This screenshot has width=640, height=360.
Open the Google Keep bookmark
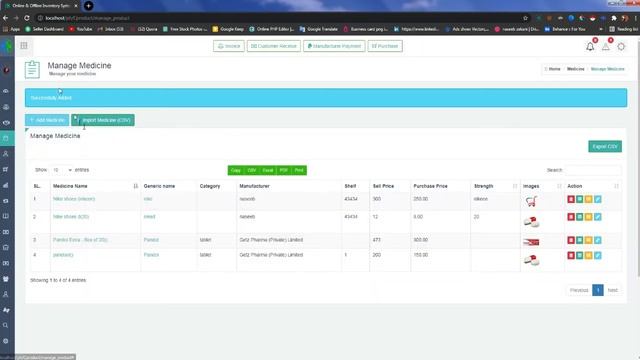(x=228, y=29)
